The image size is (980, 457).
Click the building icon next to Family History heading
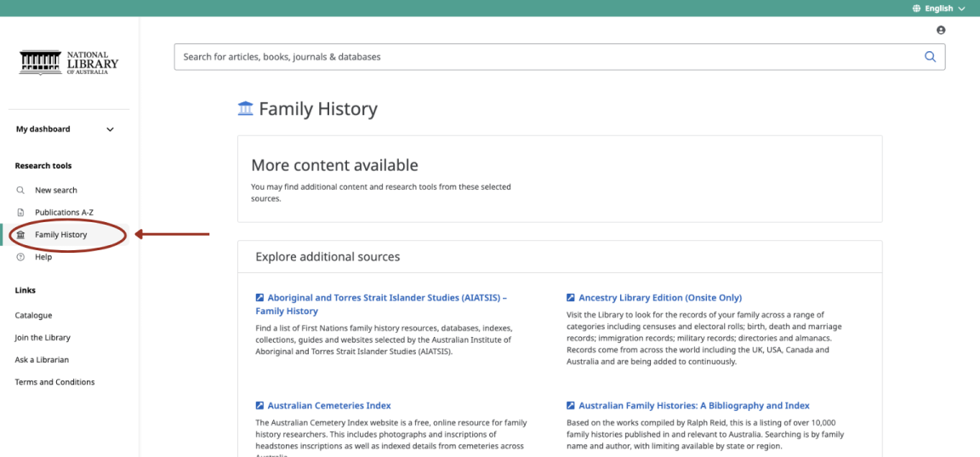coord(246,109)
